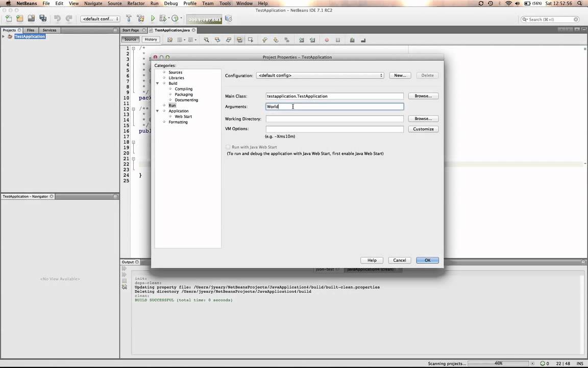Click the Last Edit icon in the editor toolbar
This screenshot has height=368, width=588.
(x=170, y=40)
